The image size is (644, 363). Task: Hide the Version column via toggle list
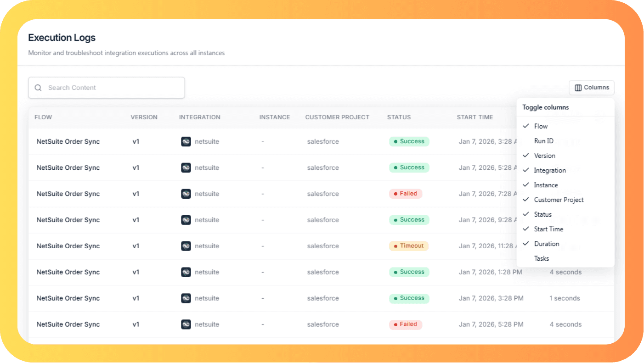point(565,156)
